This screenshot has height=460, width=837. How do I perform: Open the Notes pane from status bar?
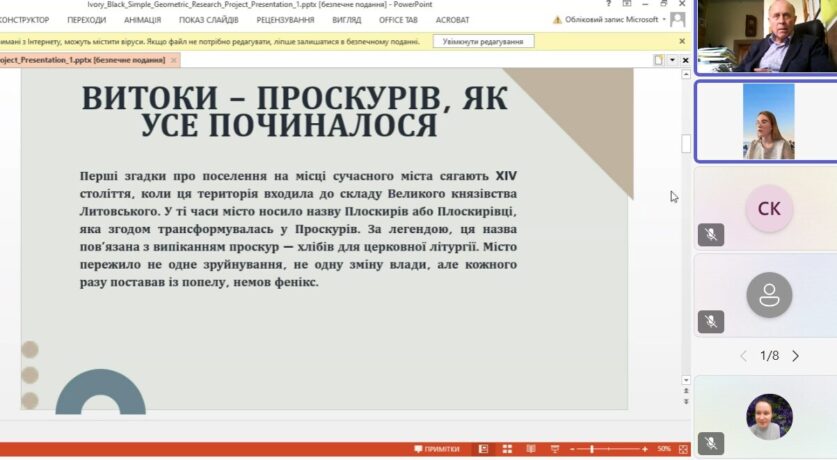click(x=437, y=449)
